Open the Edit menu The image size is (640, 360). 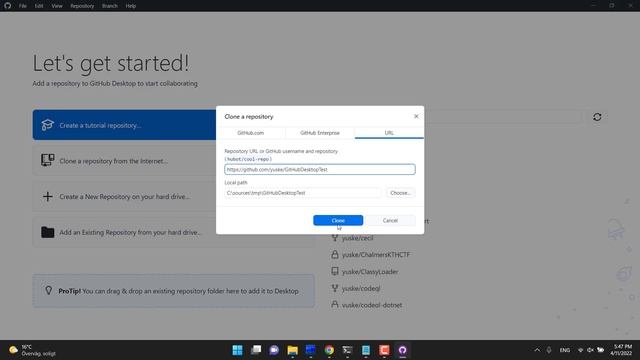(x=39, y=6)
